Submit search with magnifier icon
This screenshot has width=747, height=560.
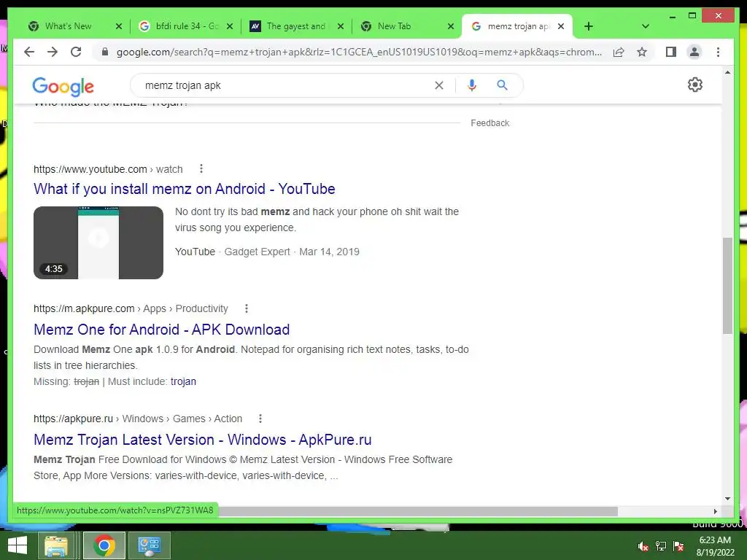point(502,85)
